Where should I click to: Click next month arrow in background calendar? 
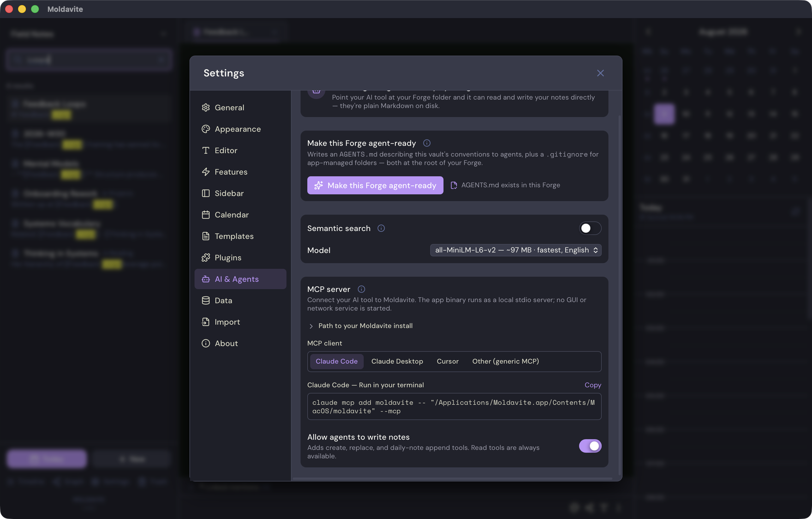tap(799, 32)
